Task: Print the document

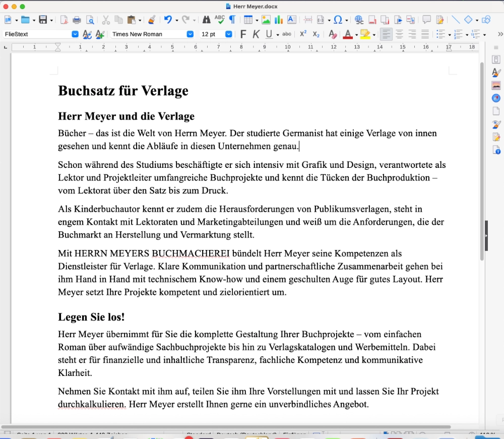Action: pos(77,20)
